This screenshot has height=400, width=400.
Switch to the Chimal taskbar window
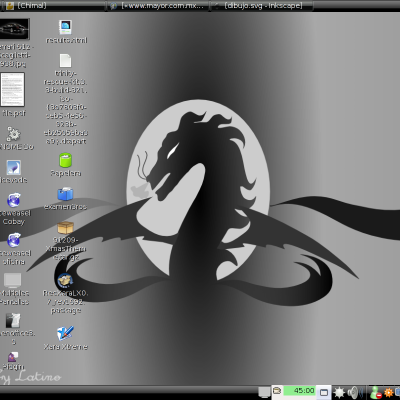point(53,5)
